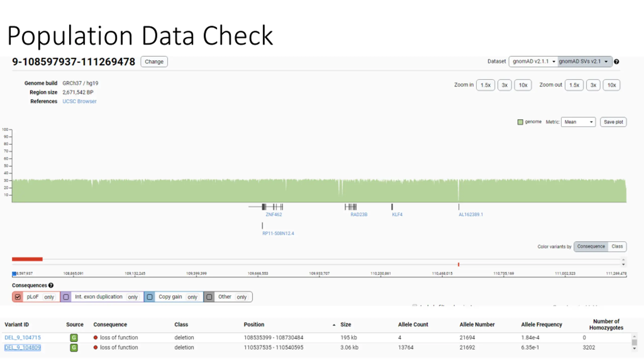Check the Int. exon duplication checkbox
644x362 pixels.
[66, 297]
